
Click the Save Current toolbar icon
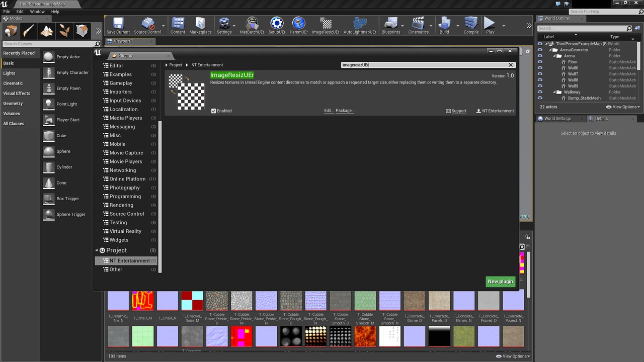click(118, 26)
